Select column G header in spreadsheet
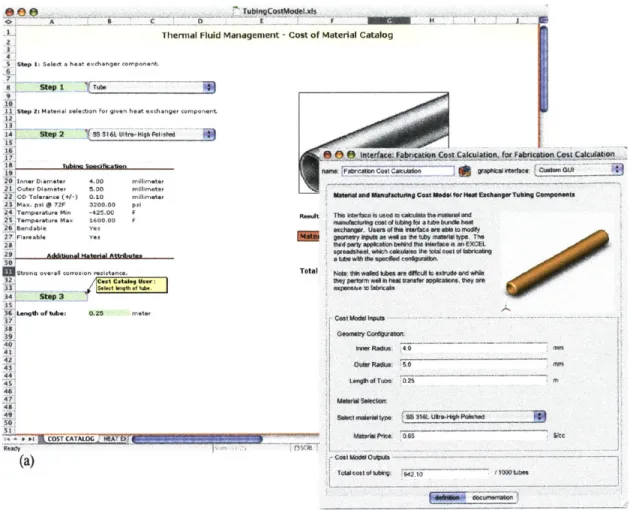This screenshot has width=633, height=510. (389, 21)
